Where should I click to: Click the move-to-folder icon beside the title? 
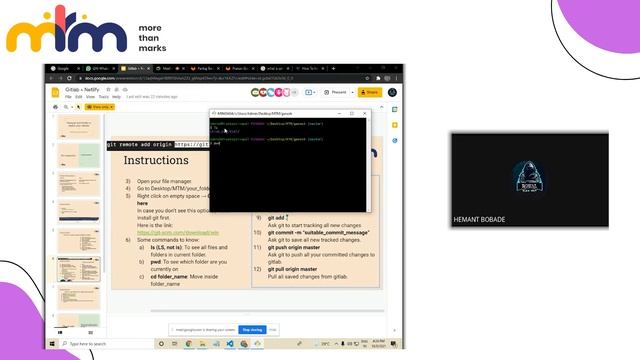[x=117, y=89]
